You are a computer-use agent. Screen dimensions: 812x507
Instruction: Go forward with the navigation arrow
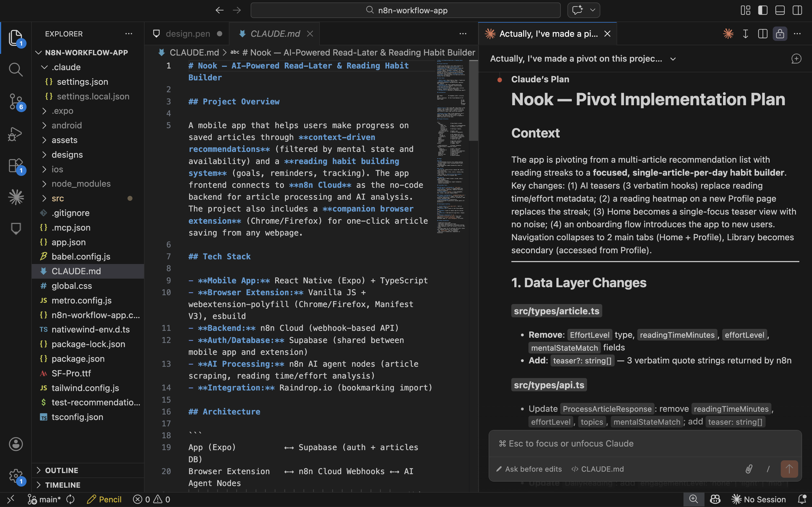(237, 10)
